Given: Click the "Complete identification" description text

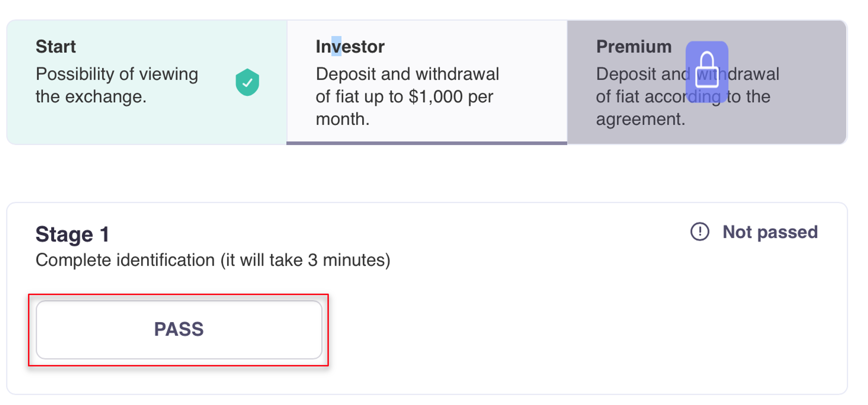Looking at the screenshot, I should tap(125, 260).
